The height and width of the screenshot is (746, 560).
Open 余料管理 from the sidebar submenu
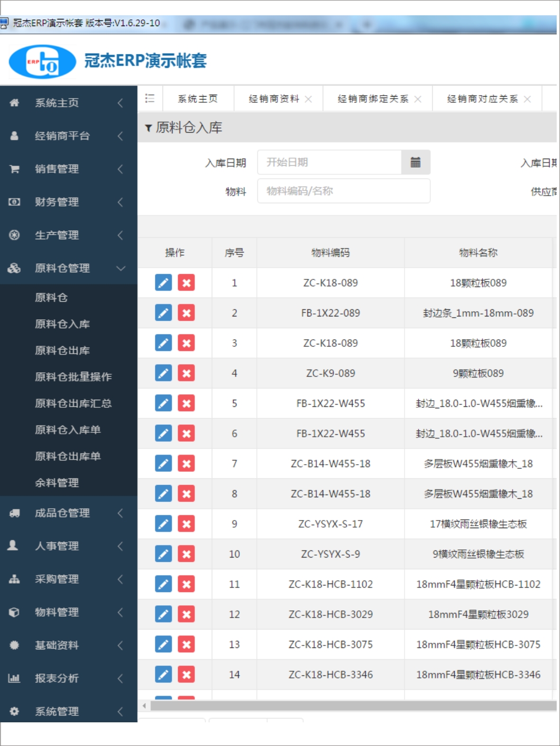(57, 483)
